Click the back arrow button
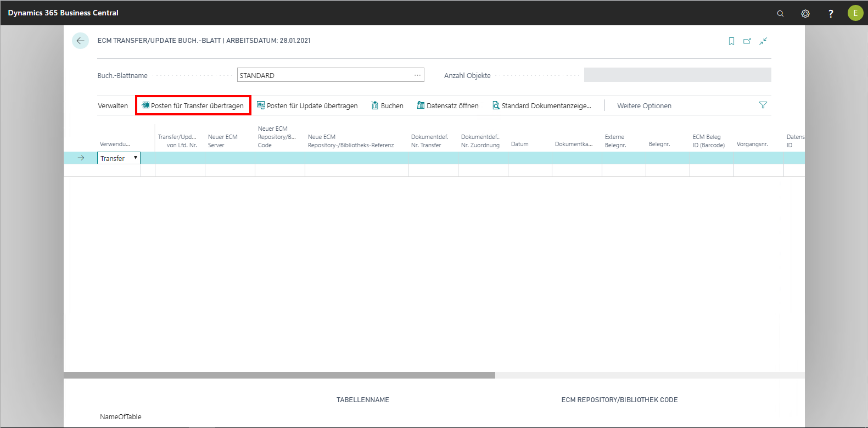Screen dimensions: 868x428 point(80,41)
